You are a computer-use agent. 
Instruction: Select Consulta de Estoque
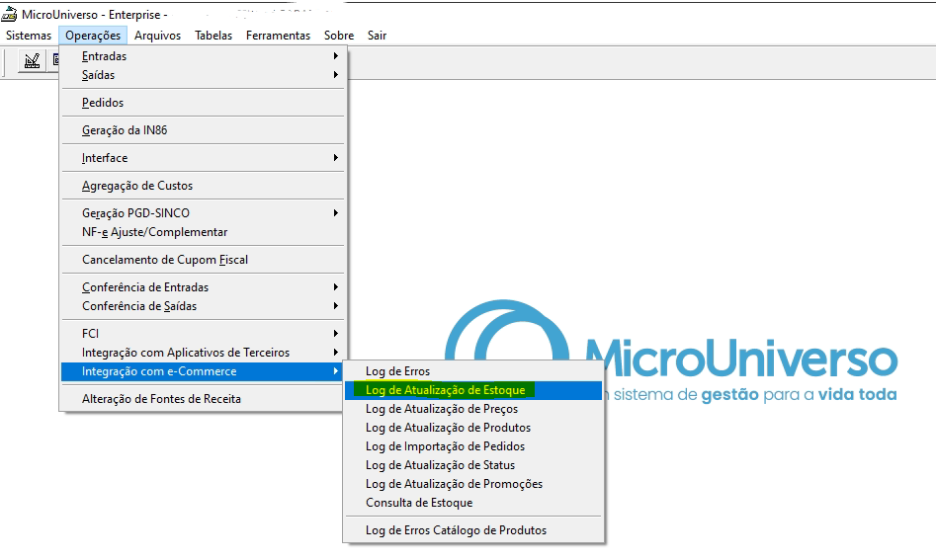tap(473, 503)
